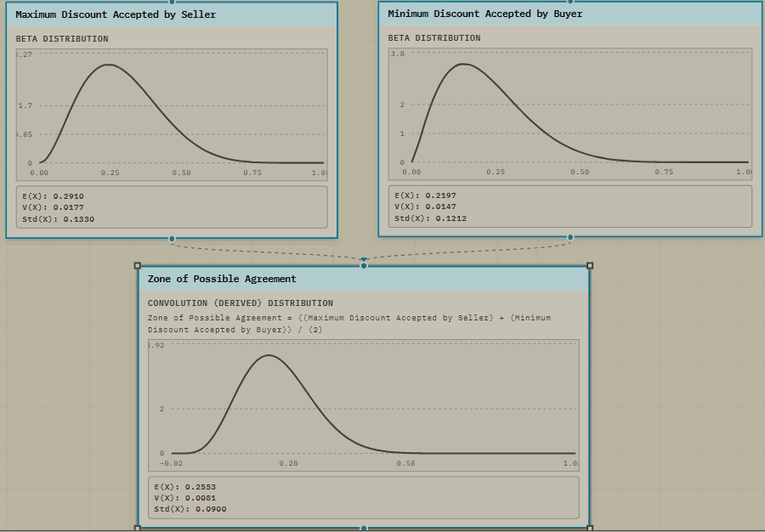Click the top-right resize handle of Zone node

590,266
